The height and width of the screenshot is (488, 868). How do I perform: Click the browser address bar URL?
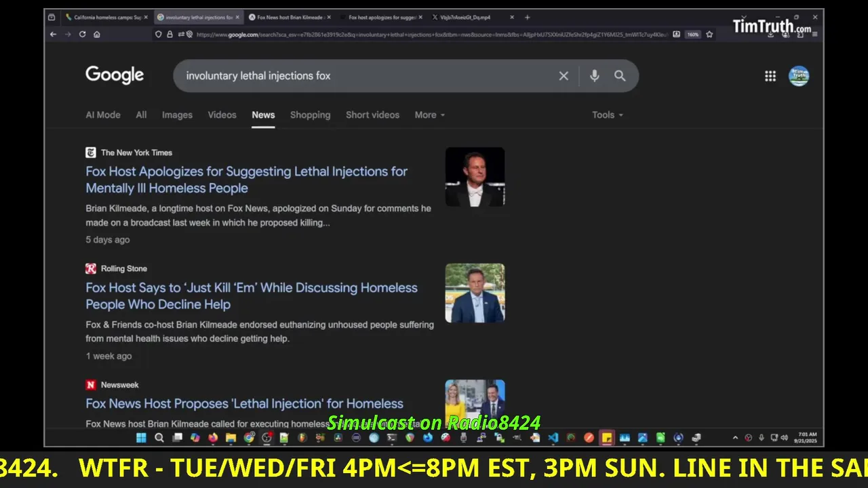[431, 34]
